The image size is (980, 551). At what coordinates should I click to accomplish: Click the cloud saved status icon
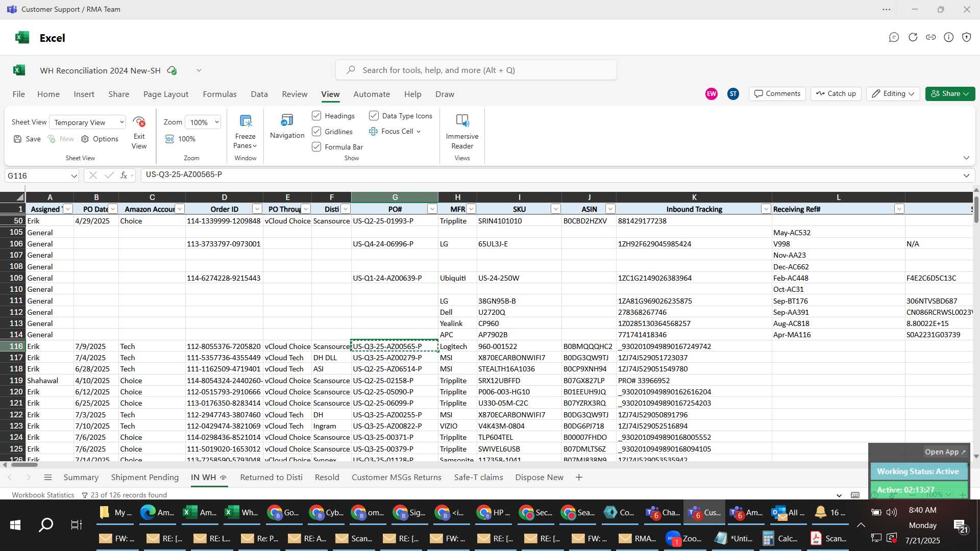(172, 70)
